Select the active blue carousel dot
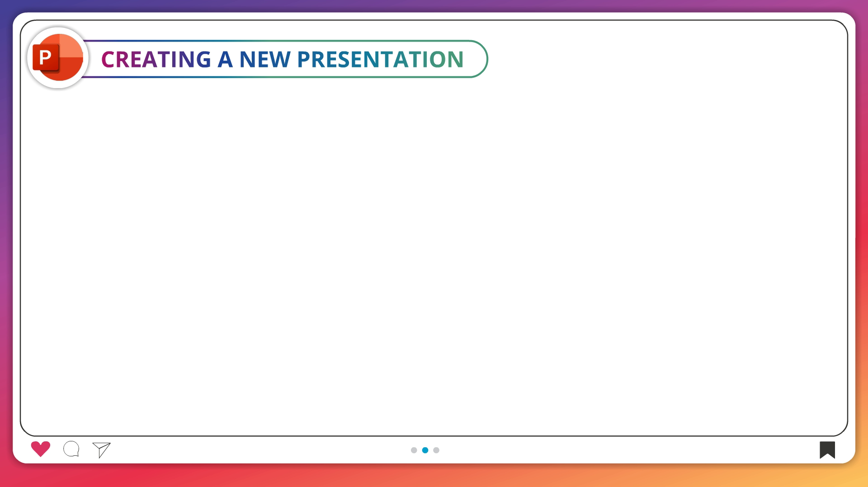Screen dimensions: 868x487 pyautogui.click(x=425, y=450)
